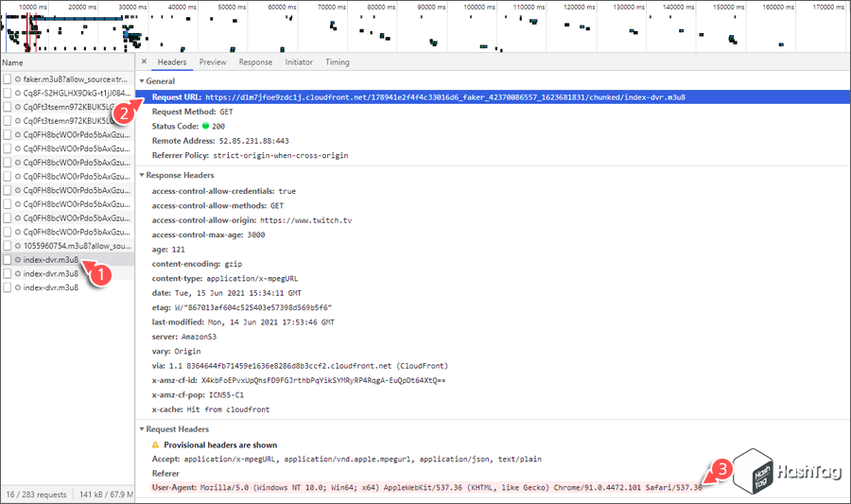
Task: Open the Timing tab
Action: [x=338, y=61]
